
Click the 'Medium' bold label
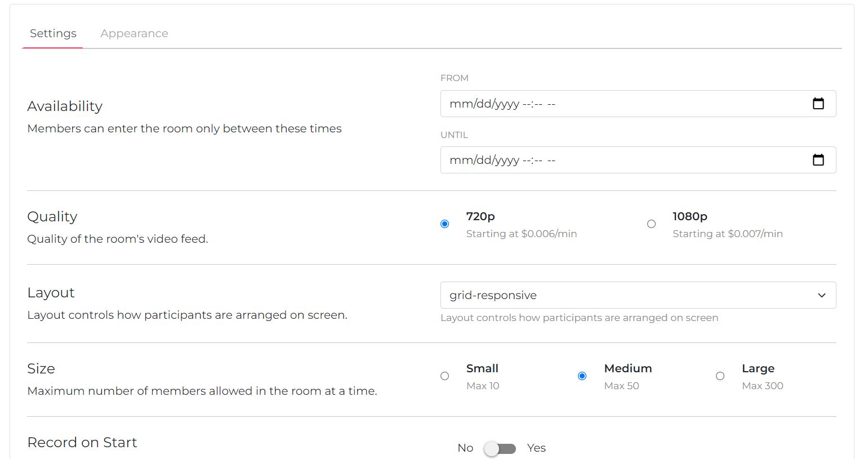click(x=628, y=368)
